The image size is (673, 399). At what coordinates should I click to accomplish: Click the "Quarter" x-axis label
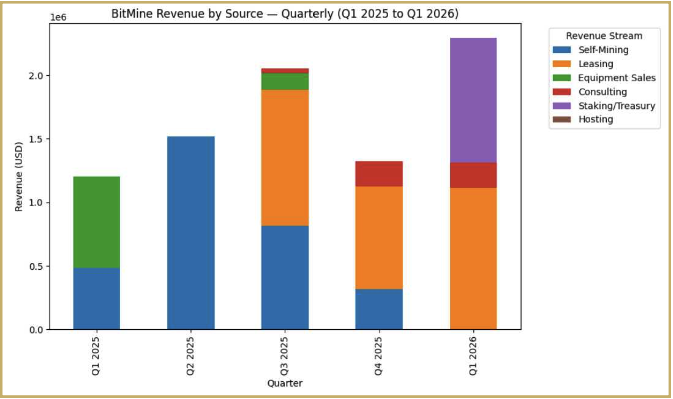coord(285,383)
